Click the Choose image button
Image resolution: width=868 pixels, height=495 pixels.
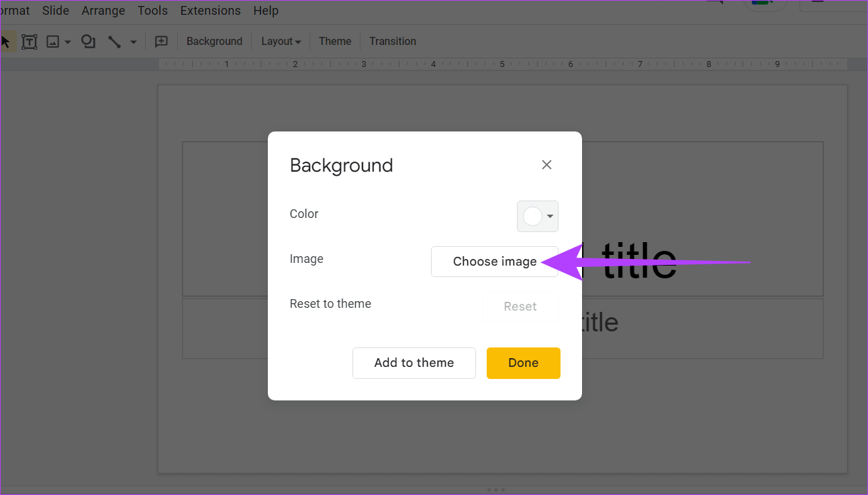[495, 262]
